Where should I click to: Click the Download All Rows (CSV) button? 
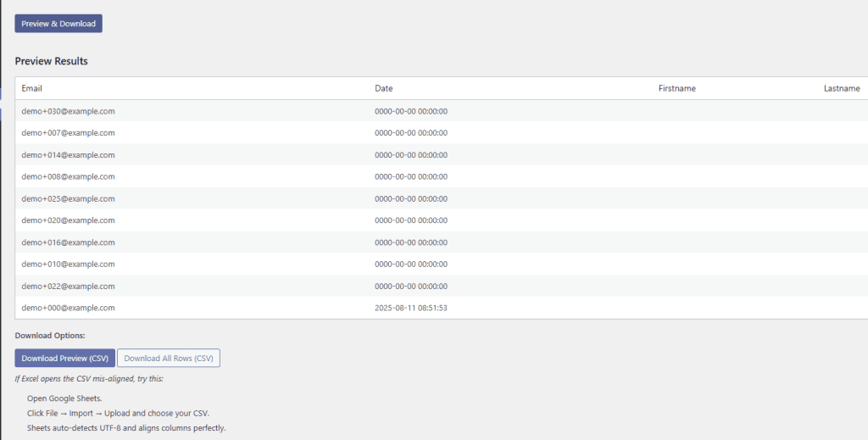coord(169,359)
